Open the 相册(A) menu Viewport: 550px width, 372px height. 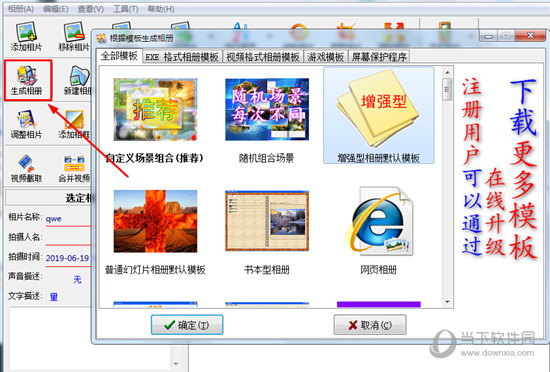[x=21, y=9]
